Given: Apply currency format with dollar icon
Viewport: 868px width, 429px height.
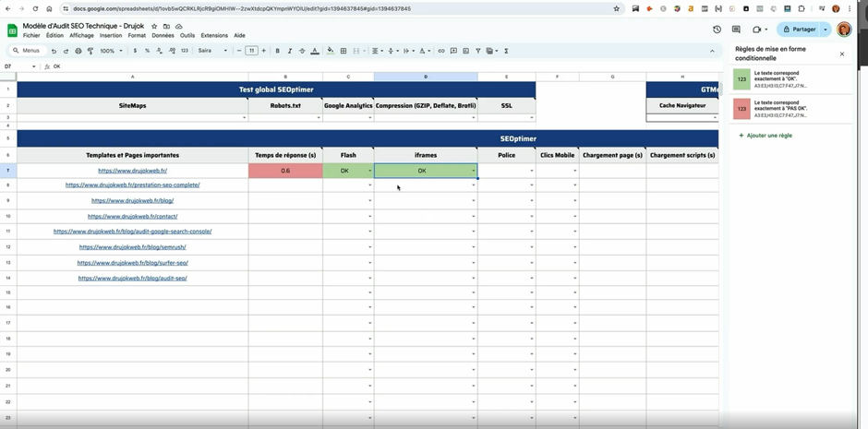Looking at the screenshot, I should (x=135, y=51).
